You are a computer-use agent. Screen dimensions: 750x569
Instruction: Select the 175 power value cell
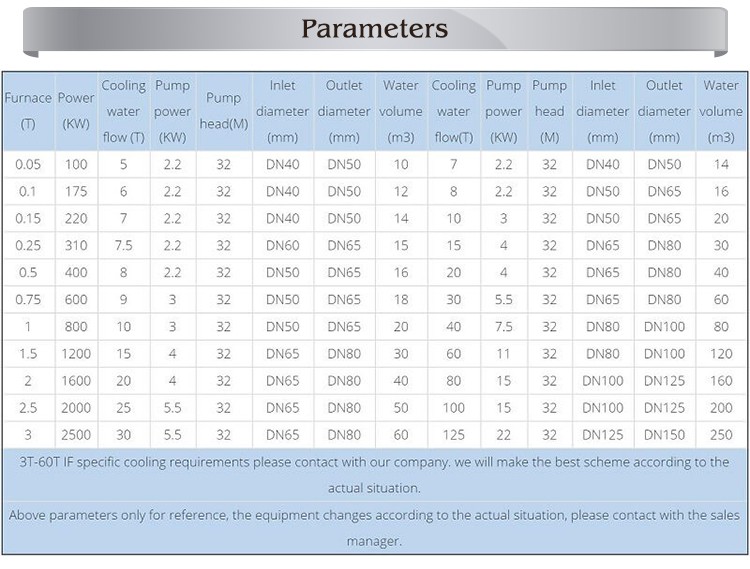[76, 191]
